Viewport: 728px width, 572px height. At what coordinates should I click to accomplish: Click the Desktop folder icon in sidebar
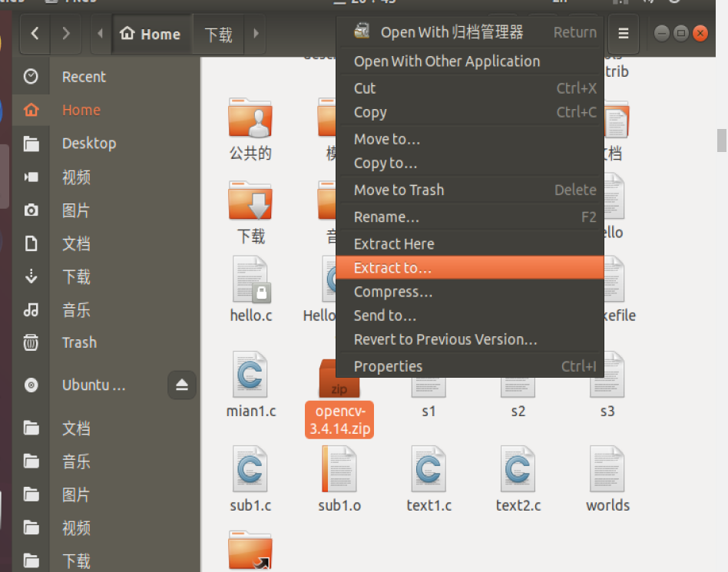pyautogui.click(x=31, y=144)
